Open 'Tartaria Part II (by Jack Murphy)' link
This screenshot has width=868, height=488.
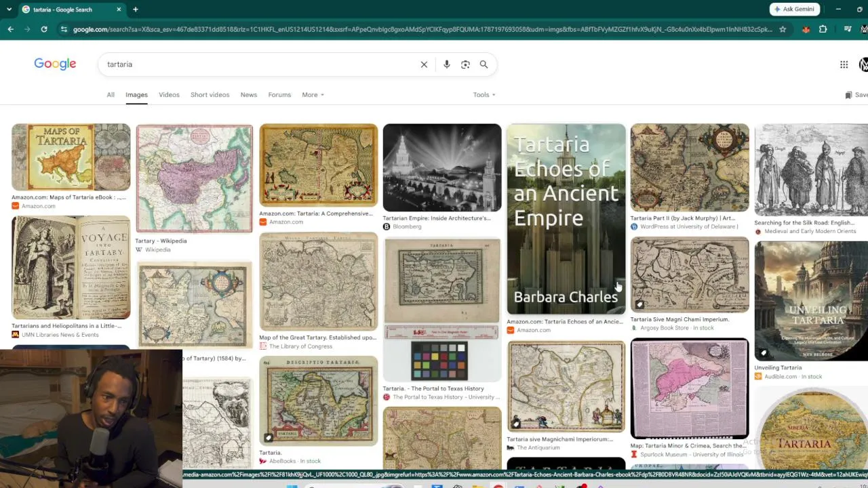[x=683, y=218]
